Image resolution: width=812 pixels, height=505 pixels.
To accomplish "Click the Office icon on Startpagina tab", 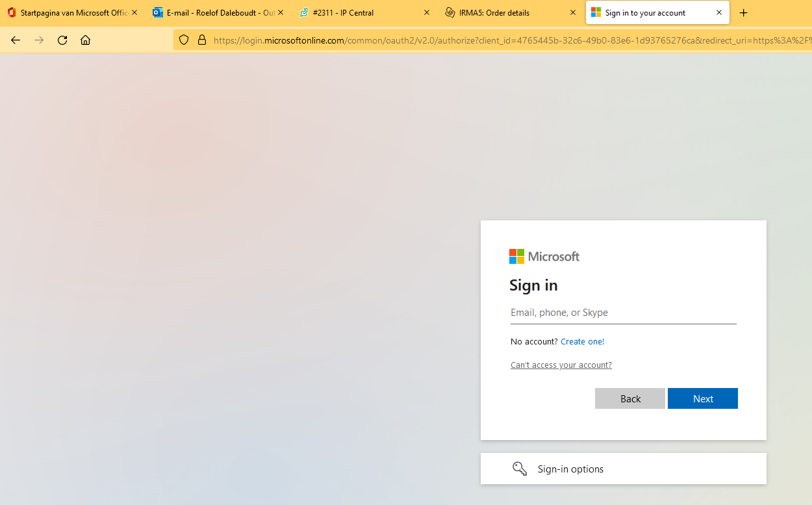I will click(12, 12).
